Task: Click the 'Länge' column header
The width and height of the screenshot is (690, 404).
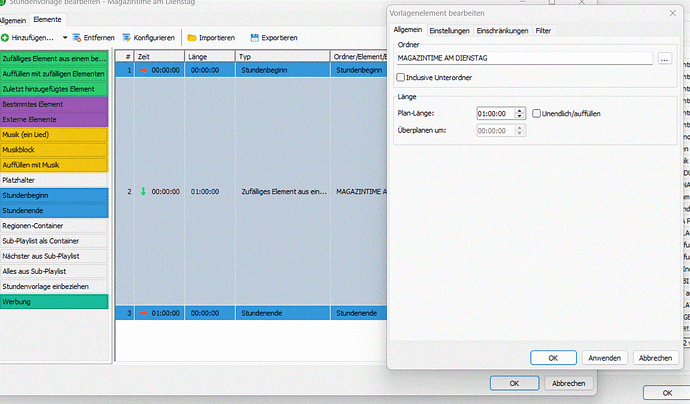Action: (x=210, y=57)
